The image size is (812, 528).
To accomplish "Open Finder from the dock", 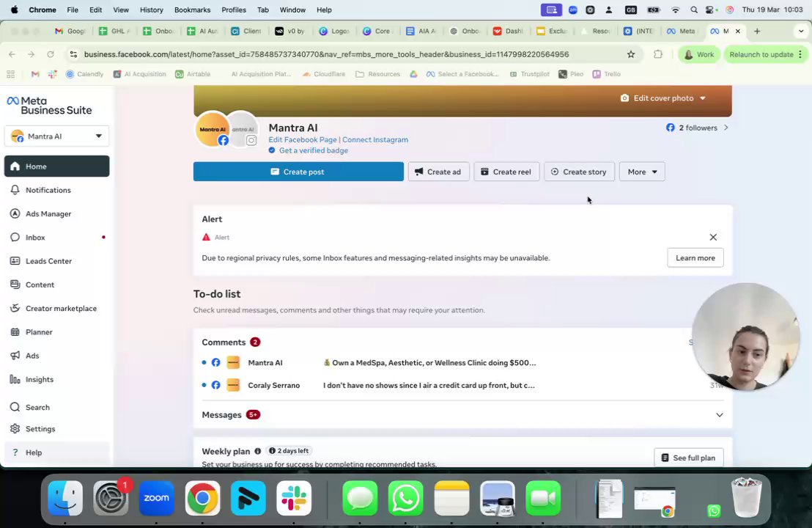I will pos(65,498).
